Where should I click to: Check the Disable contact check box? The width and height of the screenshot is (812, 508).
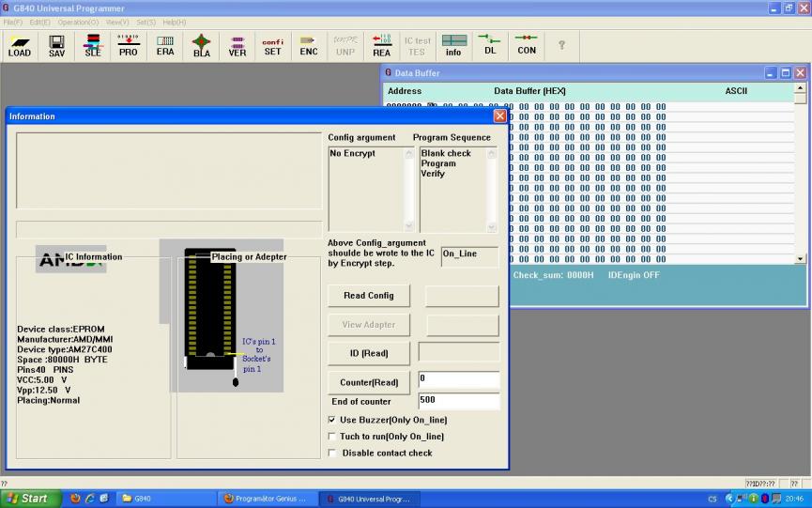coord(332,454)
